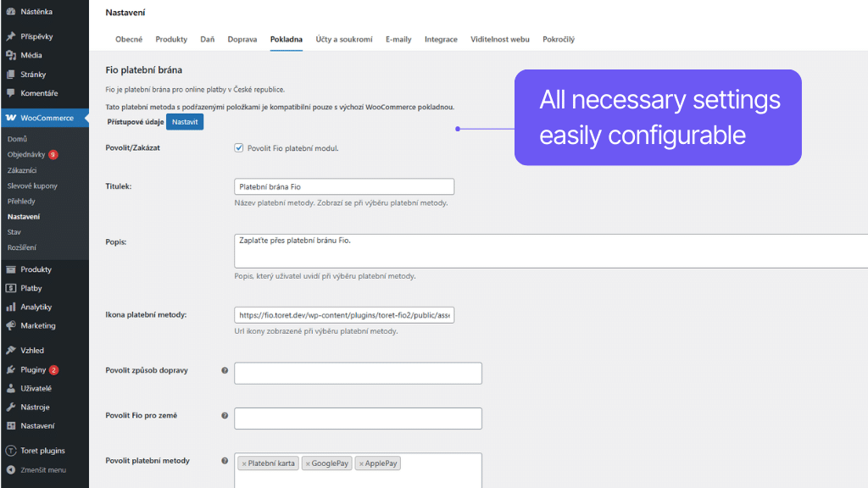868x488 pixels.
Task: Click the Zmenšit menu collapse arrow icon
Action: coord(11,469)
